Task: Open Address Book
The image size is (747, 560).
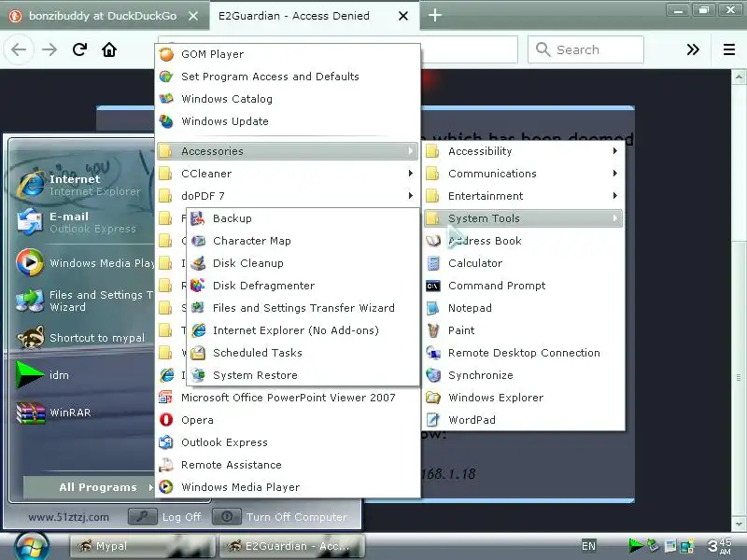Action: pos(523,241)
